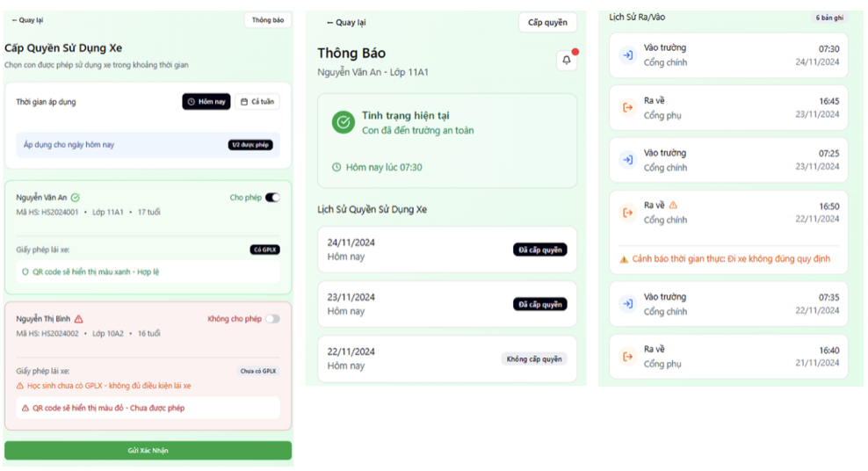
Task: Disable permission toggle for Nguyễn Văn An
Action: [272, 198]
